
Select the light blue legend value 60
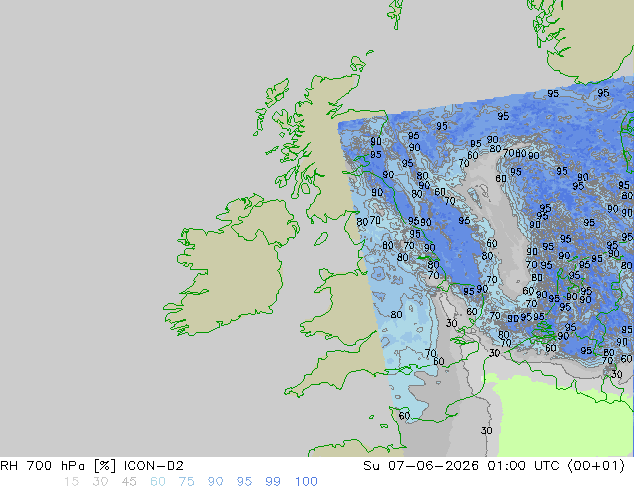click(158, 482)
